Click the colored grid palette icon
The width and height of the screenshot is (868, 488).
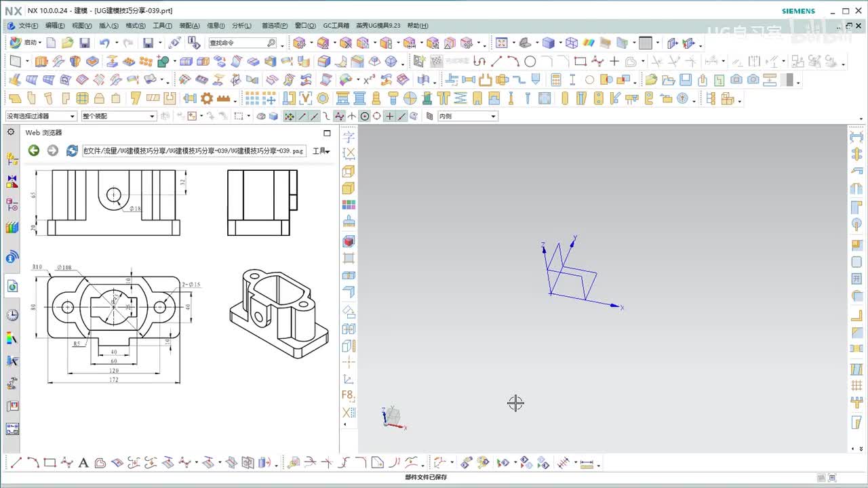click(x=349, y=205)
